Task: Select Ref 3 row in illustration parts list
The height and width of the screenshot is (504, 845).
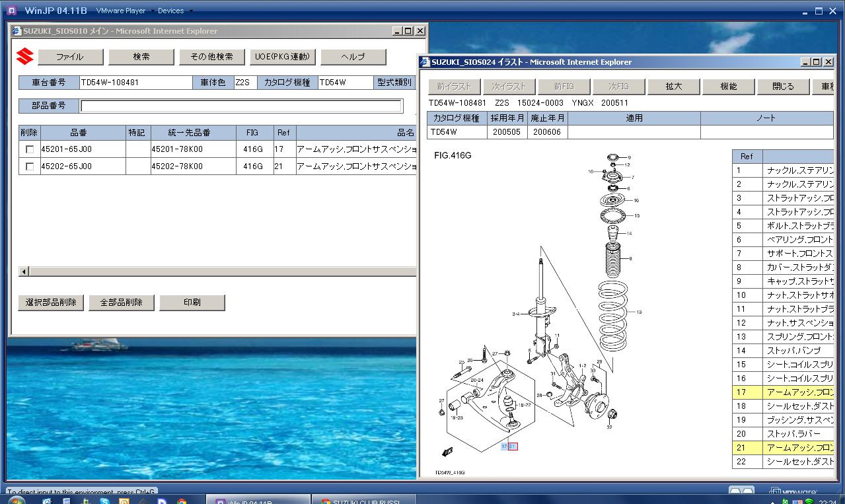Action: 783,198
